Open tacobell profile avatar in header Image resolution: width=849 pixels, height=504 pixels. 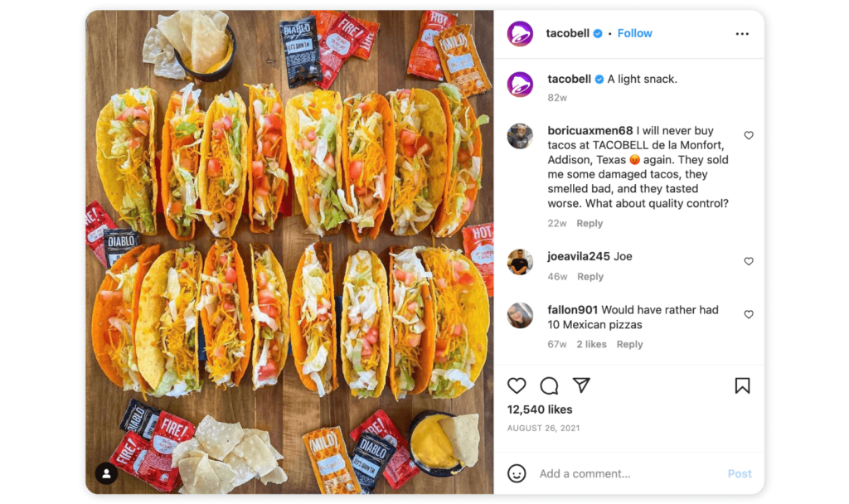(520, 33)
